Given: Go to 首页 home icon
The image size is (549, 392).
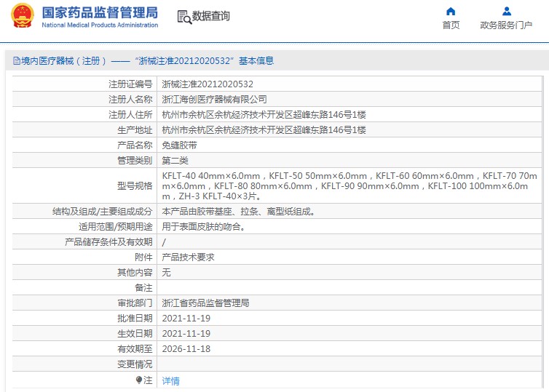Looking at the screenshot, I should click(451, 12).
